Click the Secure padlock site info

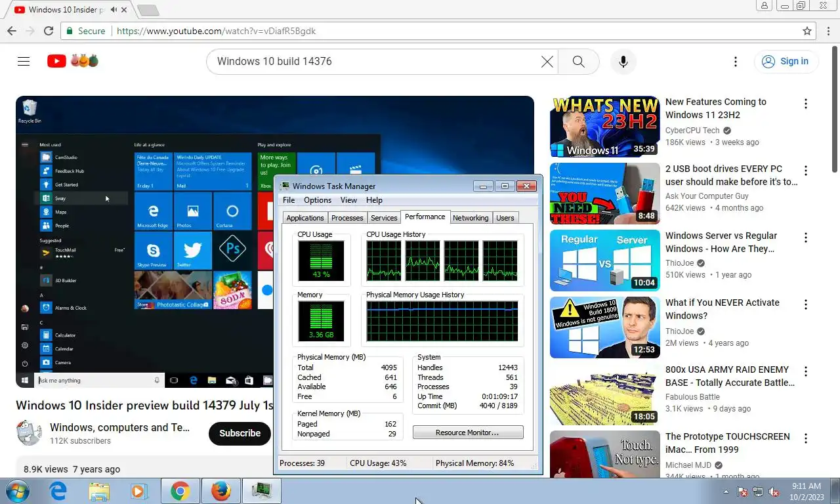(x=85, y=31)
